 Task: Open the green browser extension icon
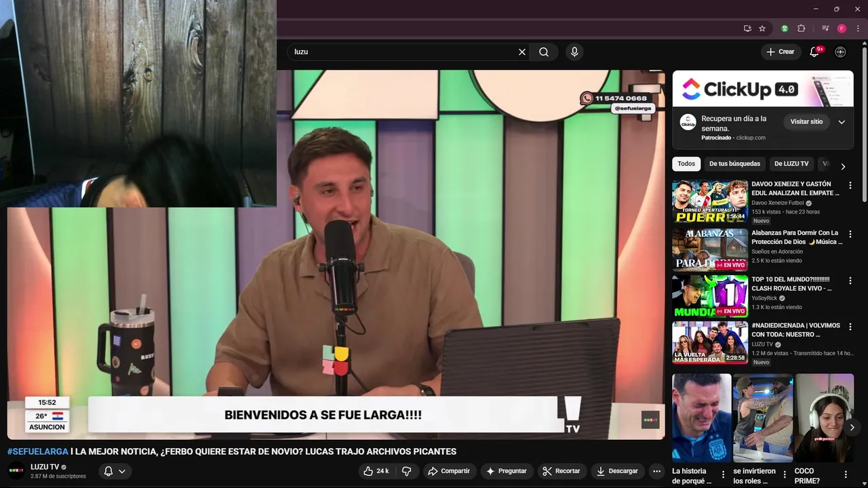785,28
